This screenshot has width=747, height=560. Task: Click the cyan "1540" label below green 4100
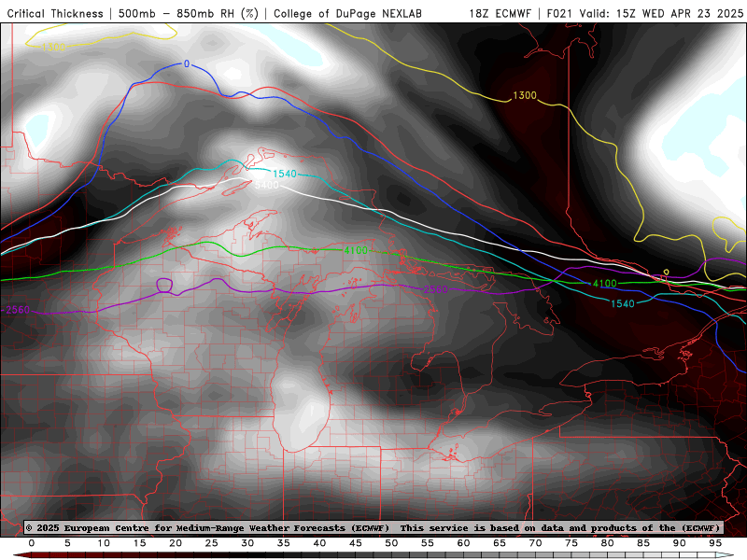[x=623, y=303]
